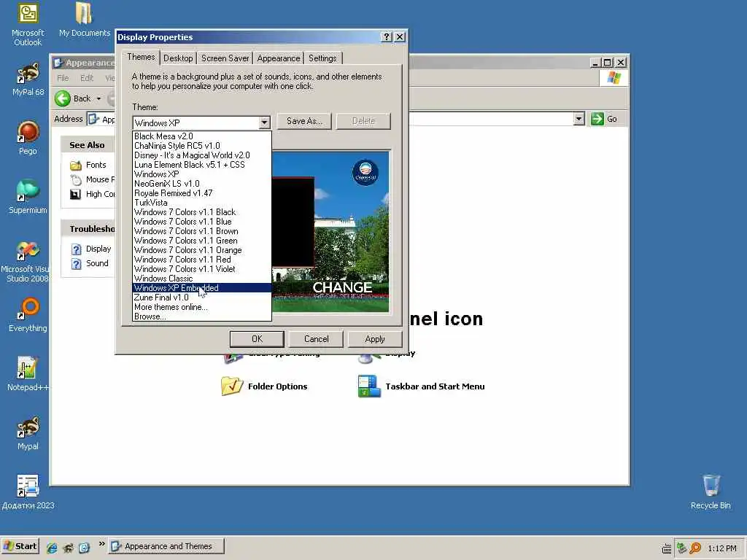The height and width of the screenshot is (560, 747).
Task: Open Edit menu in Appearance window
Action: click(x=87, y=77)
